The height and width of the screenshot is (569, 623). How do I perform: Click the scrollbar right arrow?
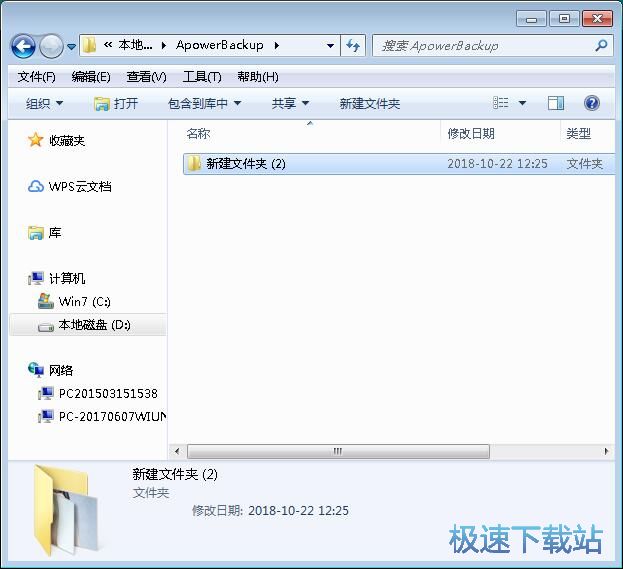(x=606, y=451)
